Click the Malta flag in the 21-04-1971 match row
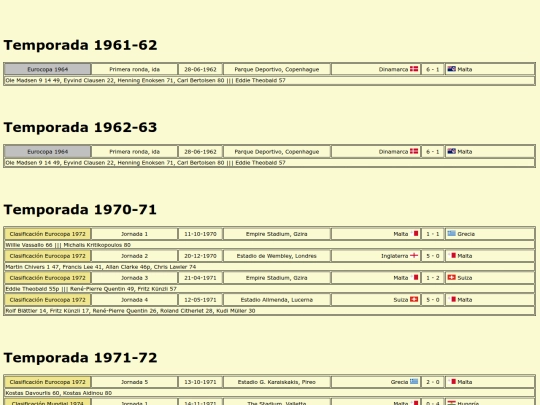The width and height of the screenshot is (540, 405). click(414, 278)
